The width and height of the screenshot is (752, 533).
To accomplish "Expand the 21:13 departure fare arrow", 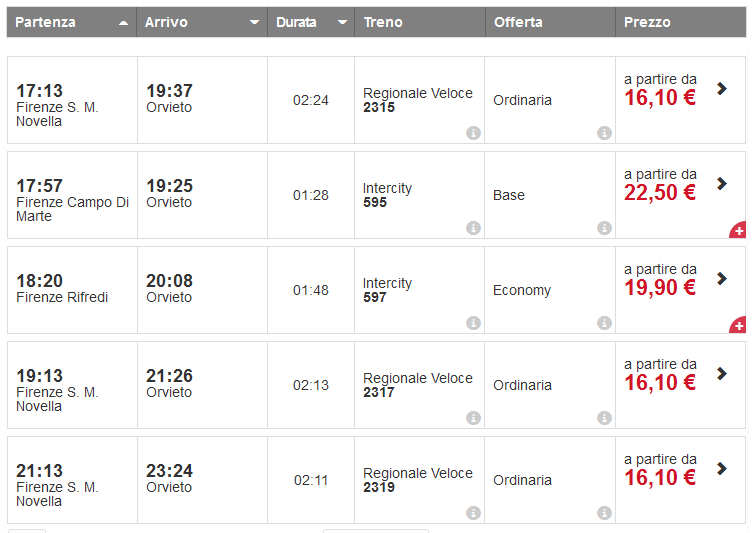I will click(722, 469).
